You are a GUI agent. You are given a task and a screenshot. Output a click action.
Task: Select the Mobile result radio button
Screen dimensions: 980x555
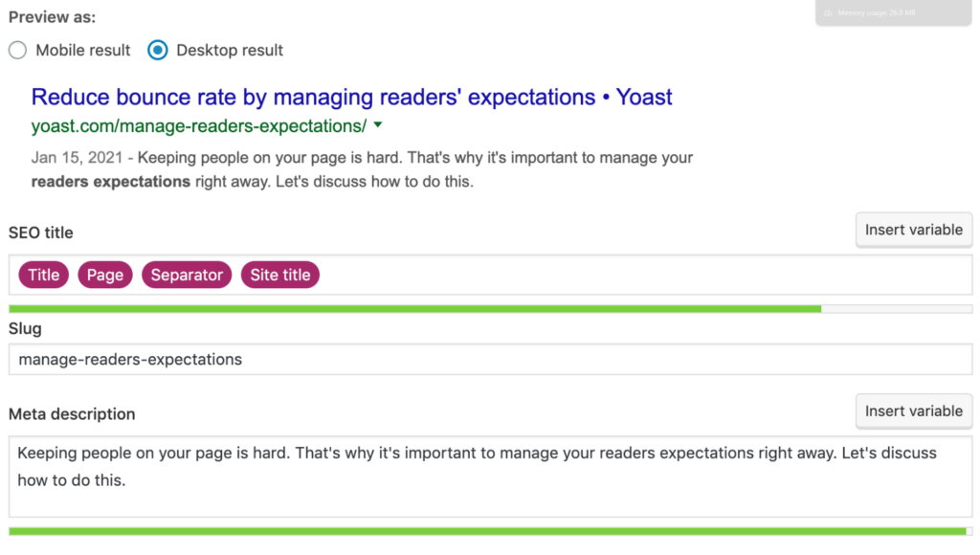pos(17,50)
